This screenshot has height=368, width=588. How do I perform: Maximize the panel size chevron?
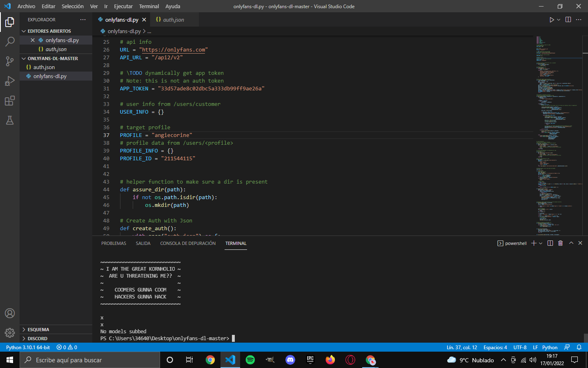tap(571, 243)
